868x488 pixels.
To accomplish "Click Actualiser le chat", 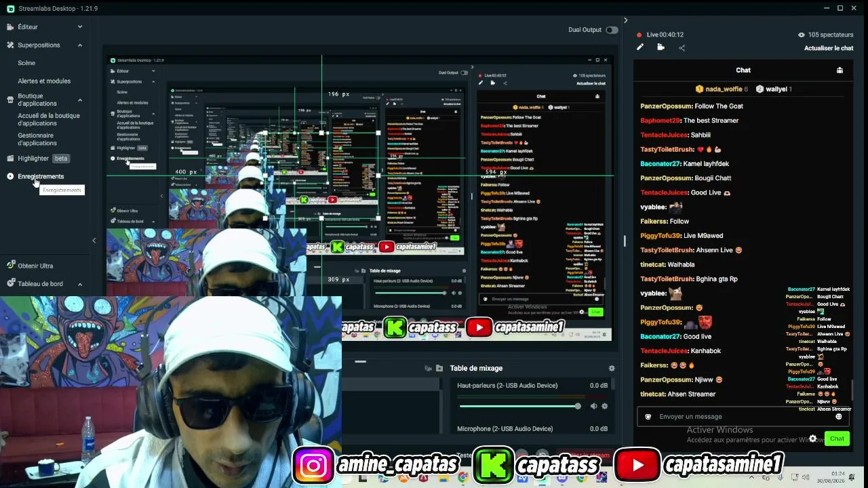I will click(829, 48).
